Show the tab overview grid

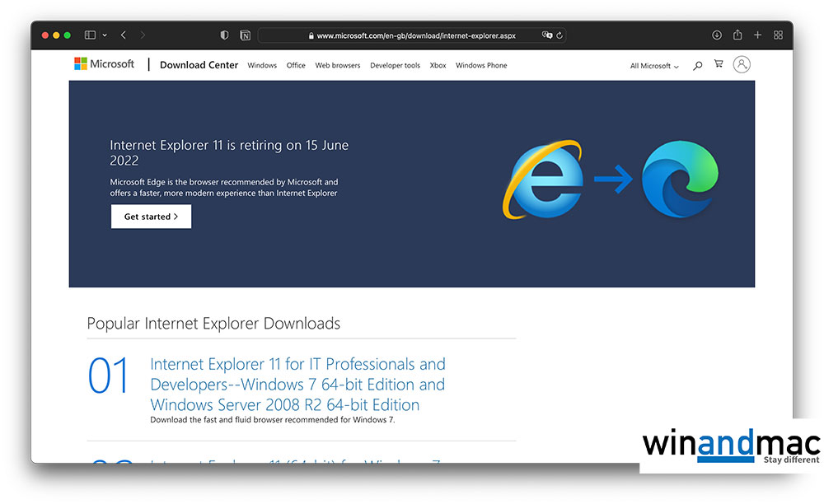[x=778, y=35]
